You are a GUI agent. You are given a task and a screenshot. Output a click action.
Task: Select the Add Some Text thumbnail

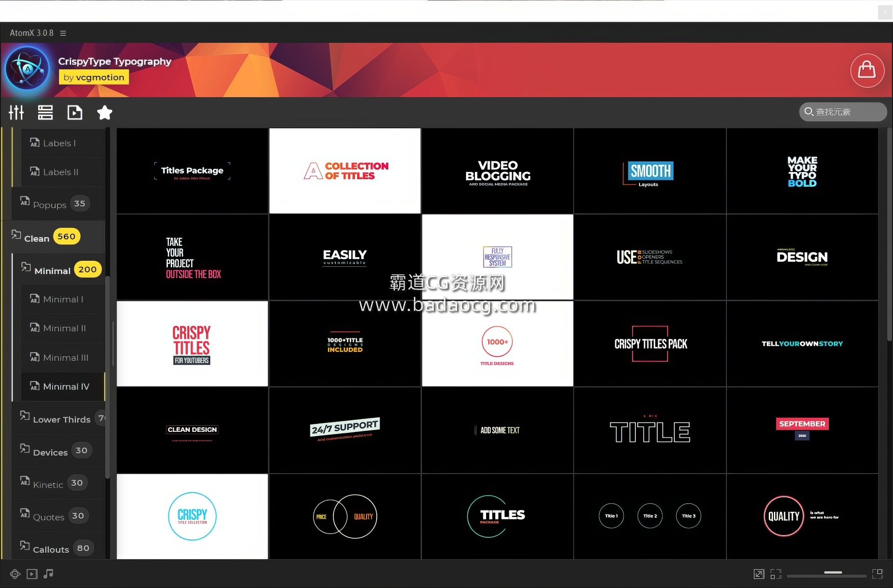tap(498, 430)
